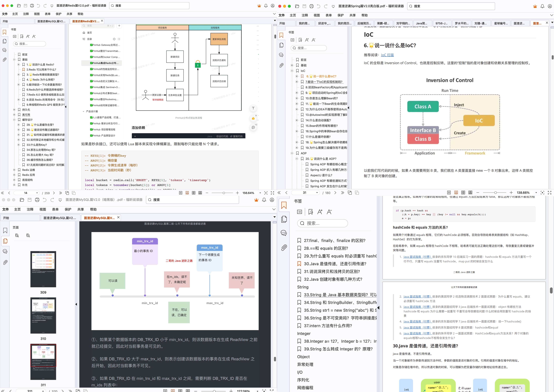Click the print icon in the Spring window toolbar
554x392 pixels.
pyautogui.click(x=312, y=6)
